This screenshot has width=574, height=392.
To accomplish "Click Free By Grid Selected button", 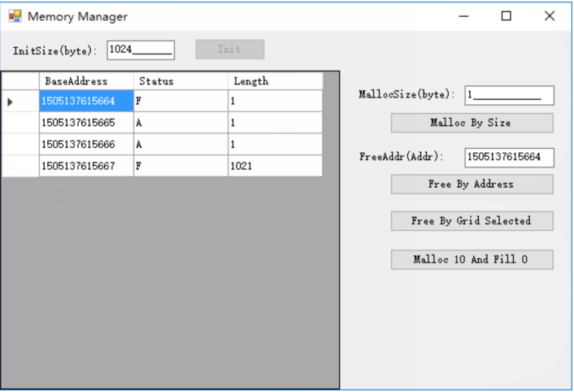I will click(x=472, y=221).
